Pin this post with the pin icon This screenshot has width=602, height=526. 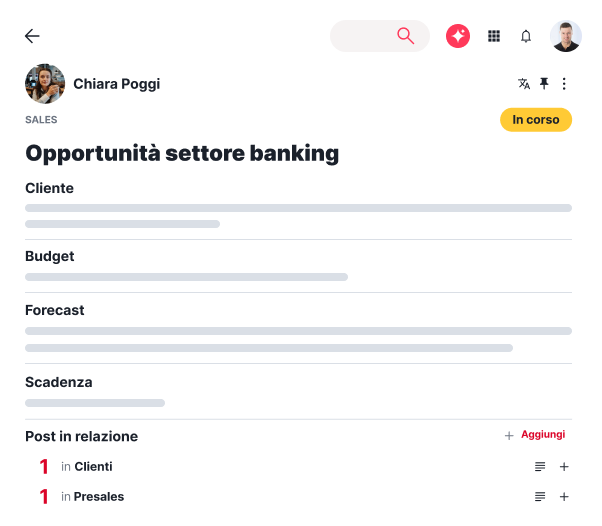pos(544,84)
